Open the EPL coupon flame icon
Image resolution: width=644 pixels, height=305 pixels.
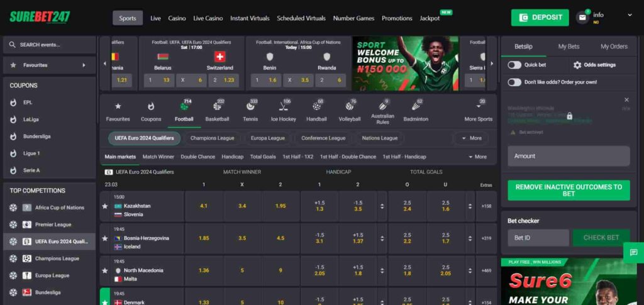pyautogui.click(x=13, y=103)
